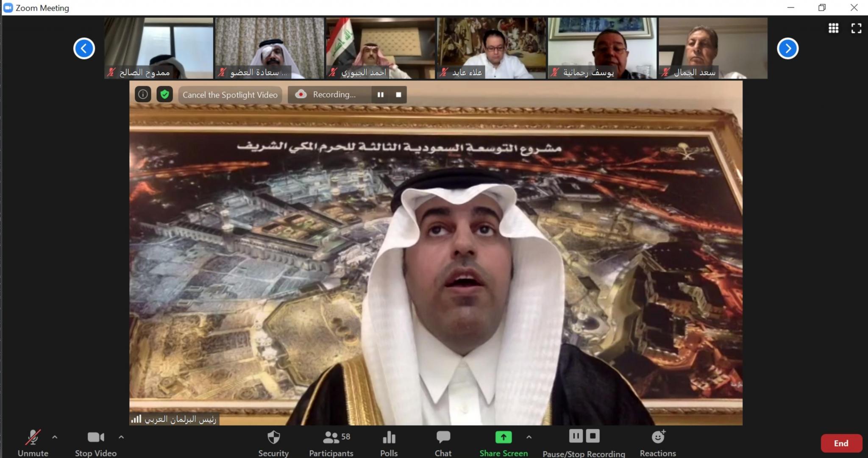Open video options arrow next to Stop Video

tap(121, 437)
